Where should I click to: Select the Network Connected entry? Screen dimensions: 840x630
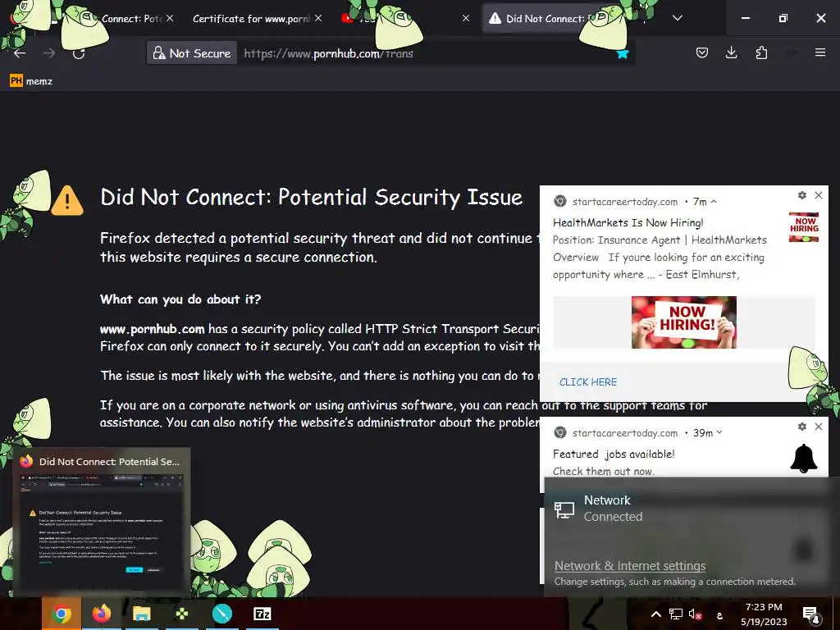691,509
